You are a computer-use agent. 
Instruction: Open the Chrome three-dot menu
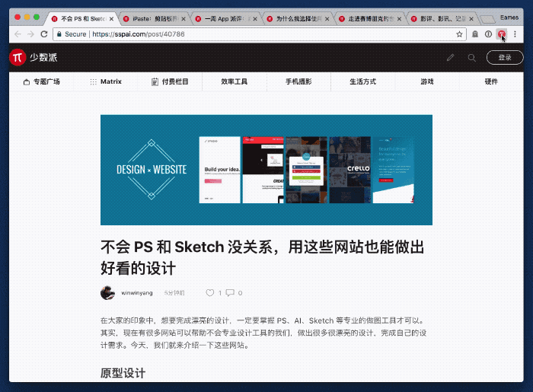point(515,34)
